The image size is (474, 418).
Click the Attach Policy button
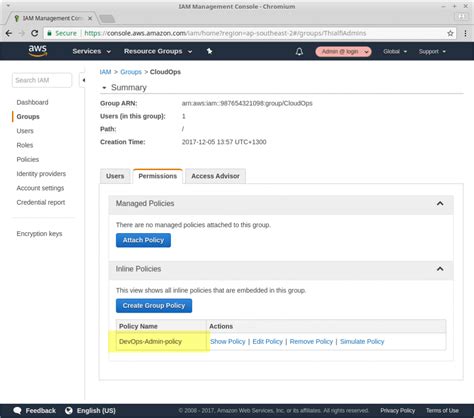tap(143, 240)
